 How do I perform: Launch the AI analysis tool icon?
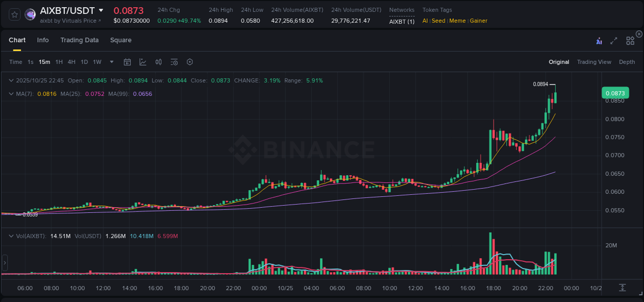point(598,40)
